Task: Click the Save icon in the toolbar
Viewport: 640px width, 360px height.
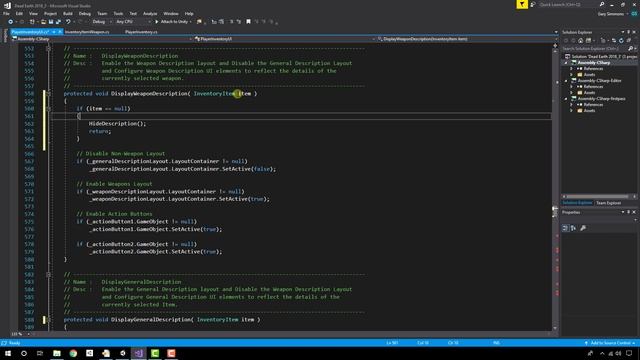Action: (x=51, y=22)
